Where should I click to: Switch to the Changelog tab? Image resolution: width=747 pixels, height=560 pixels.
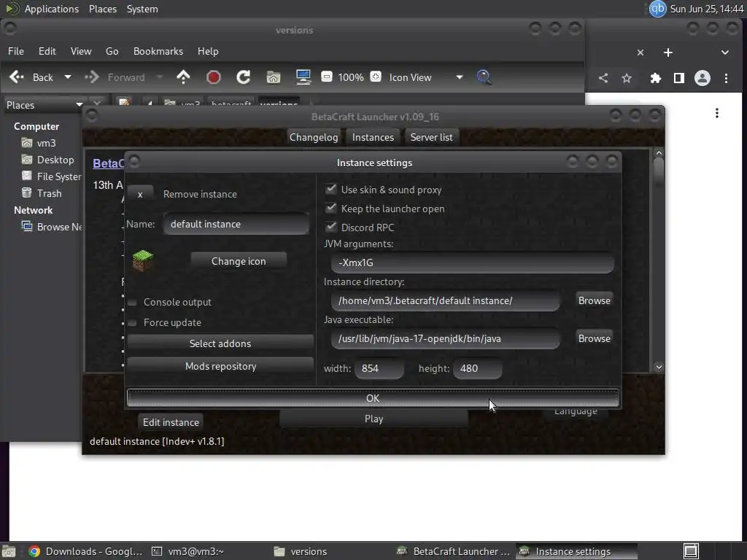[x=314, y=137]
